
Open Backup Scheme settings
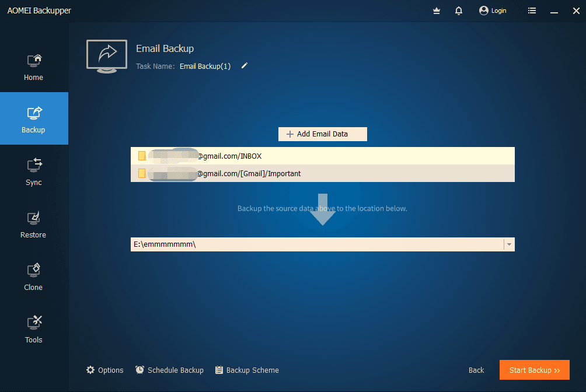(x=247, y=370)
